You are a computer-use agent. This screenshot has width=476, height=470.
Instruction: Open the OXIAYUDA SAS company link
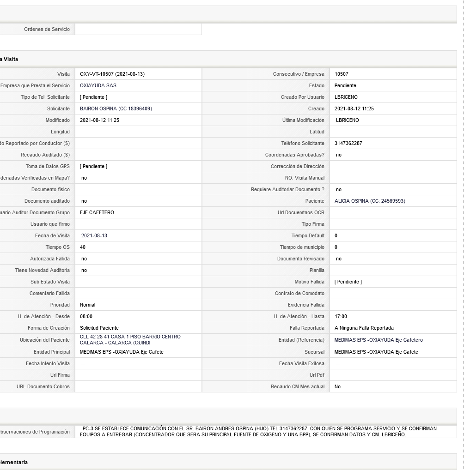[98, 85]
